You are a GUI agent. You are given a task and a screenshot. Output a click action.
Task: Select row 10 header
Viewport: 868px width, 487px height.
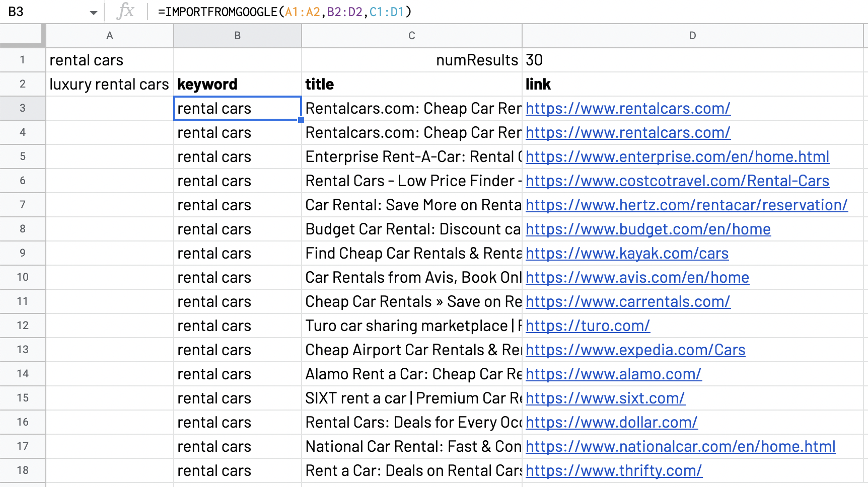[x=23, y=277]
